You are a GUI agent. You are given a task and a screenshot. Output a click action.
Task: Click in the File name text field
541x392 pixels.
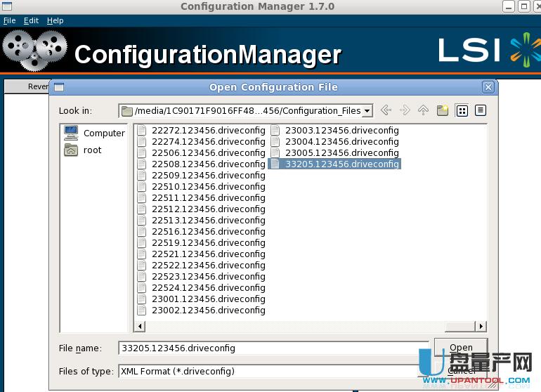pos(273,348)
